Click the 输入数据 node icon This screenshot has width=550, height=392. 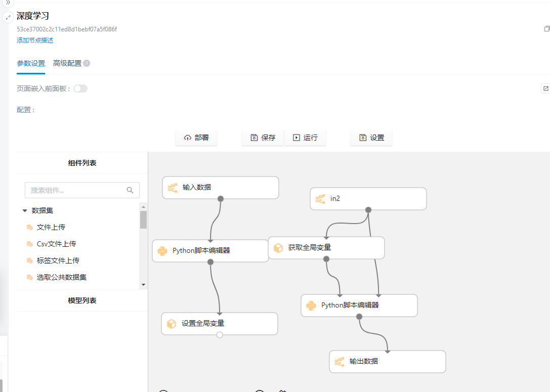click(x=173, y=188)
